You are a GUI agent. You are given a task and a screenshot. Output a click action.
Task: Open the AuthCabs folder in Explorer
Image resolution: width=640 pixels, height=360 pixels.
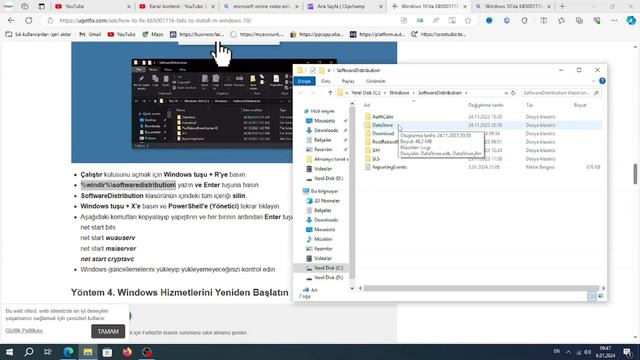[382, 117]
